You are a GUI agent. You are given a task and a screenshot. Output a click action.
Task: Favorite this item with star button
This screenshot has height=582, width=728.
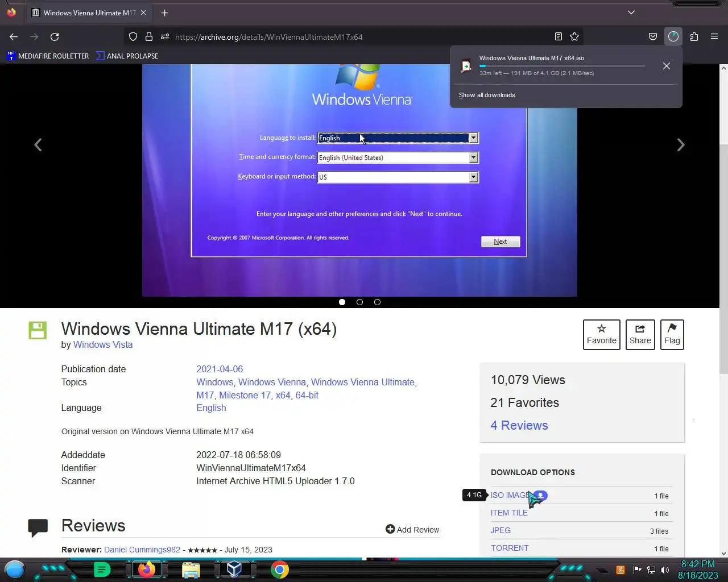pos(602,335)
